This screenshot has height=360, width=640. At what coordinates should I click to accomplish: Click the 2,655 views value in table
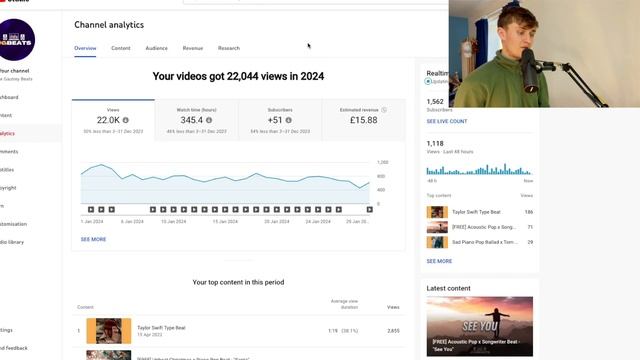click(x=393, y=331)
